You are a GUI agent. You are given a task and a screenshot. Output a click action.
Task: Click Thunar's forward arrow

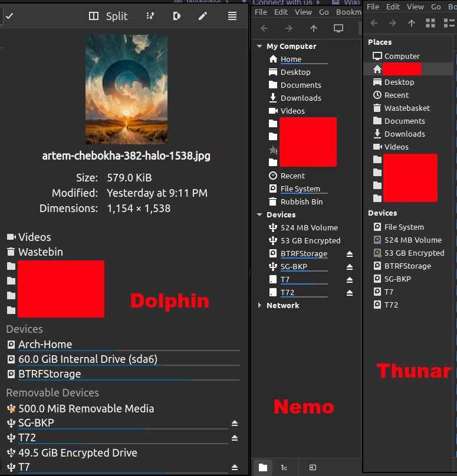(x=393, y=23)
